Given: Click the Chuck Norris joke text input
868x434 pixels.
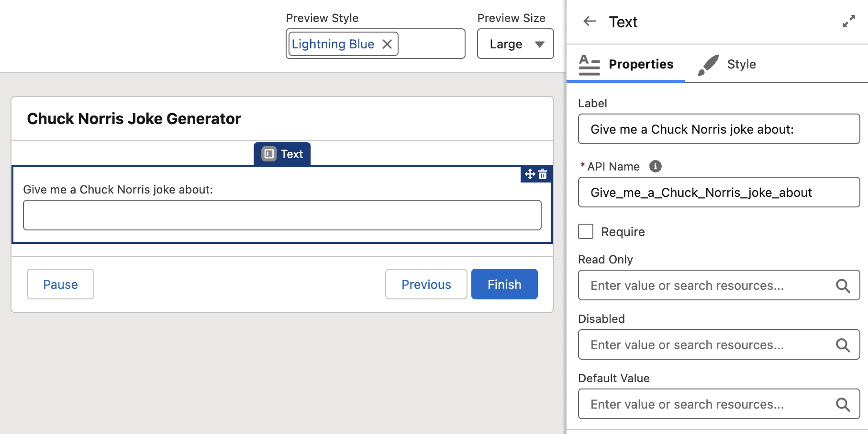Looking at the screenshot, I should pyautogui.click(x=282, y=215).
